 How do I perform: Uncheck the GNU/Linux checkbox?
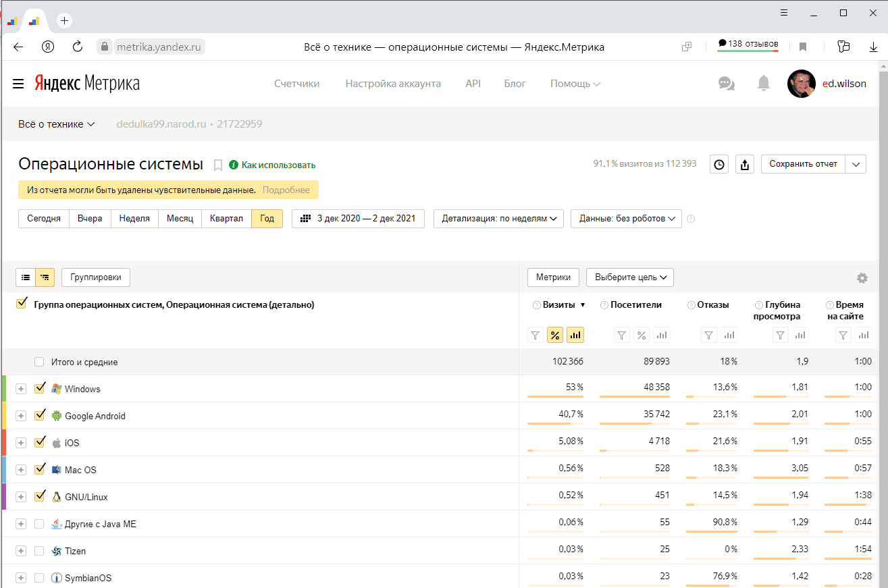[x=40, y=496]
